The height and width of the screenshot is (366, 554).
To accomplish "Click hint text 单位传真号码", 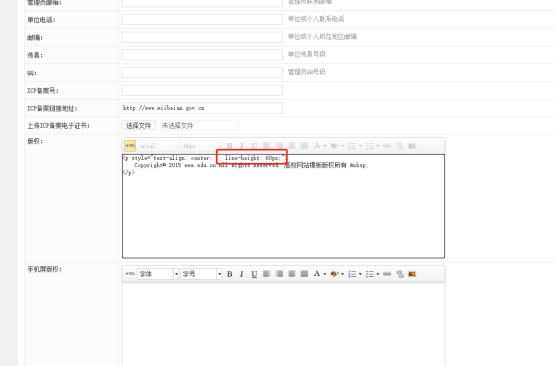I will click(x=306, y=54).
